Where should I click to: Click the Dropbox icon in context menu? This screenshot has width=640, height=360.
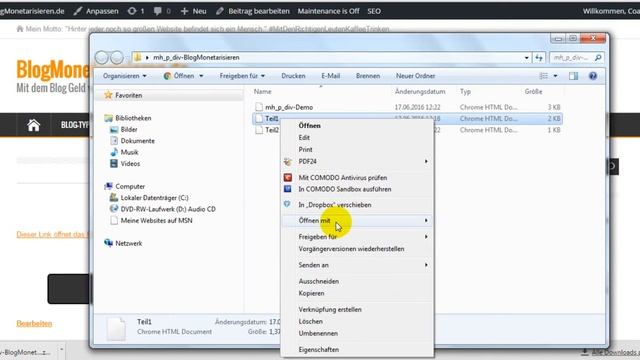[287, 204]
